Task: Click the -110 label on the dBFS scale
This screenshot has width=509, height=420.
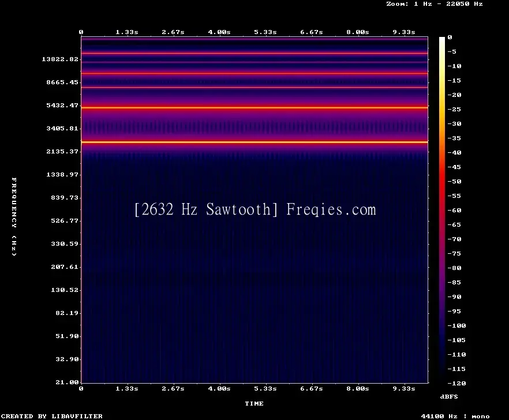Action: [x=456, y=354]
